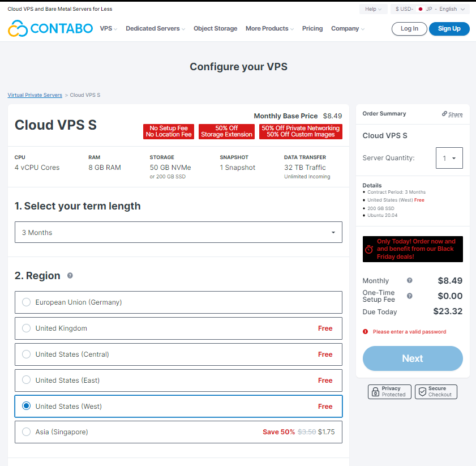The image size is (476, 466).
Task: Click the One-Time Setup Fee help icon
Action: (410, 296)
